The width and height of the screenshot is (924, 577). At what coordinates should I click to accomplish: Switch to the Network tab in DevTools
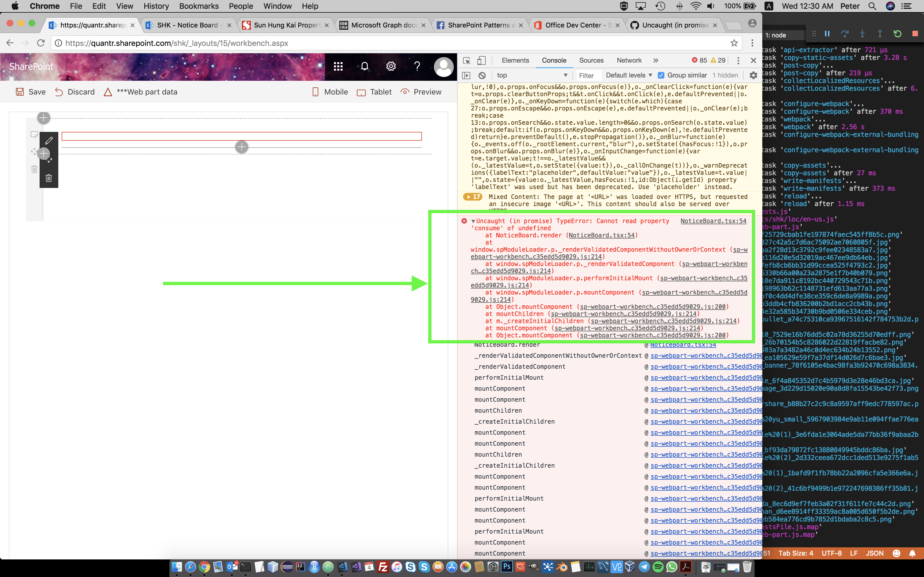628,60
